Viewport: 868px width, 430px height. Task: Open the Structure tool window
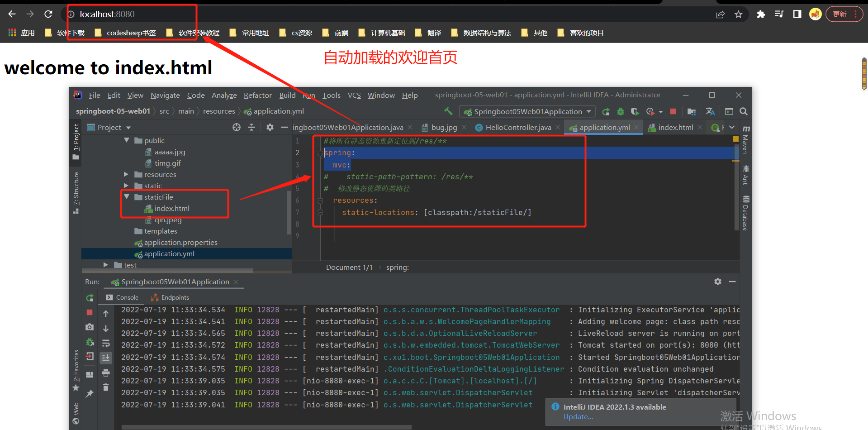coord(76,192)
